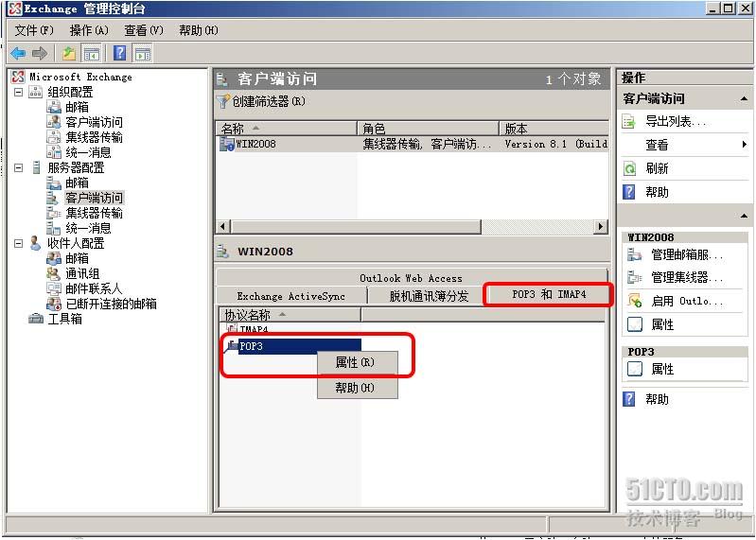Click 管理邮箱服... action
Image resolution: width=756 pixels, height=540 pixels.
pos(686,254)
